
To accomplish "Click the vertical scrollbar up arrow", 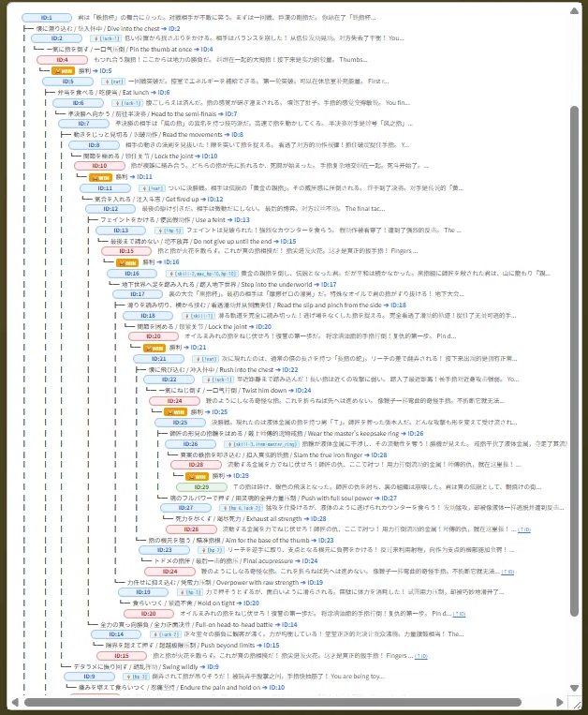I will click(574, 10).
